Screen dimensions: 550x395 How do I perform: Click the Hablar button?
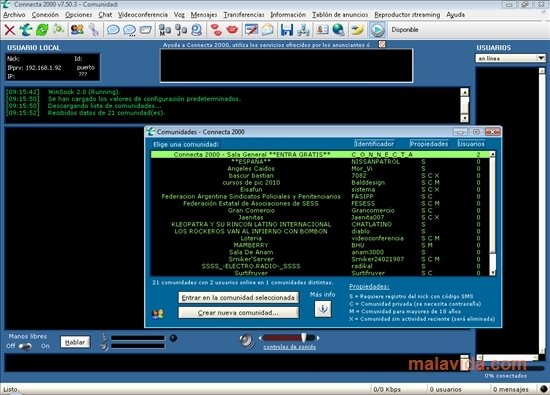pyautogui.click(x=75, y=342)
